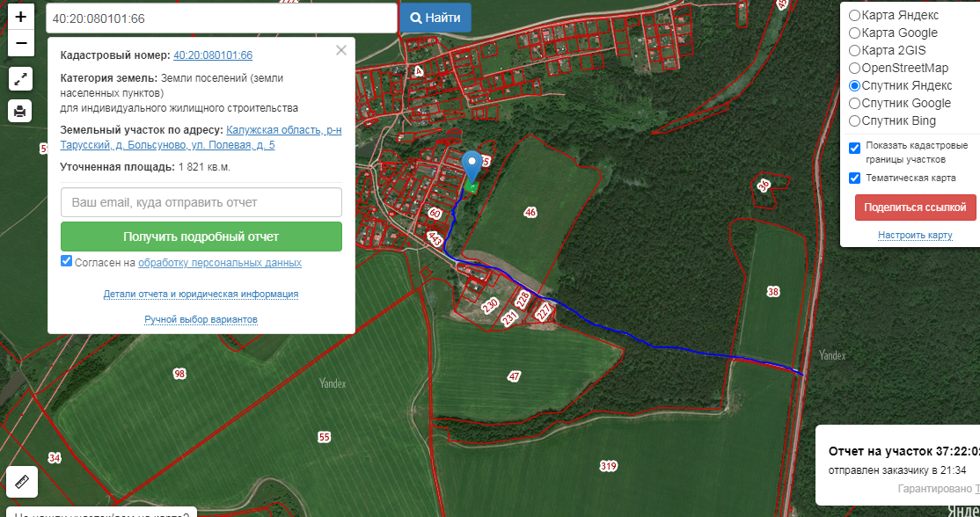Select Спутник Яндекс layer
This screenshot has height=517, width=980.
pos(854,85)
